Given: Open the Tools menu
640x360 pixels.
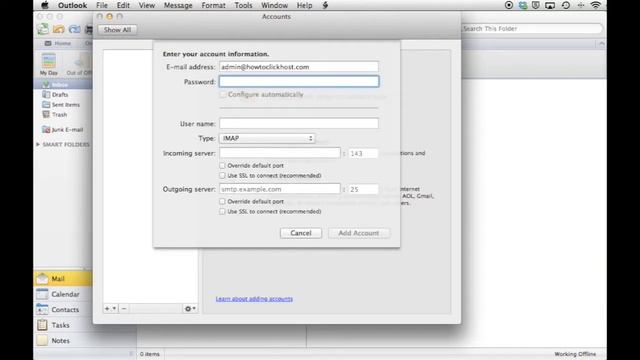Looking at the screenshot, I should 243,5.
